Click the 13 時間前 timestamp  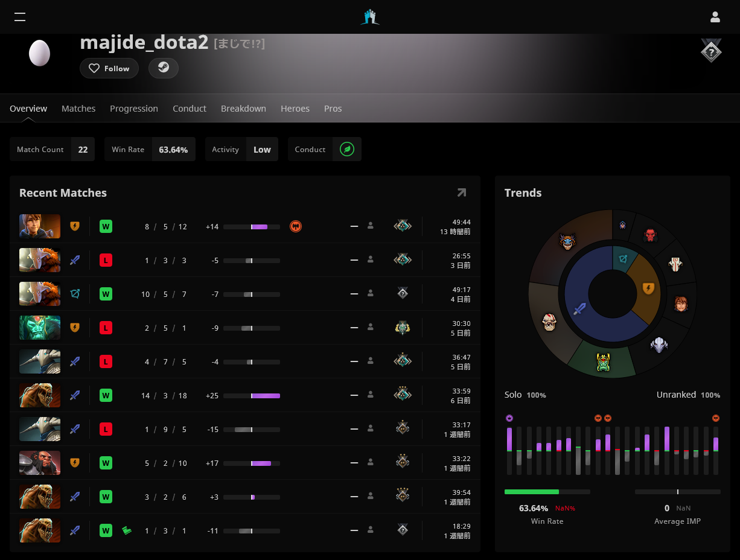coord(456,232)
